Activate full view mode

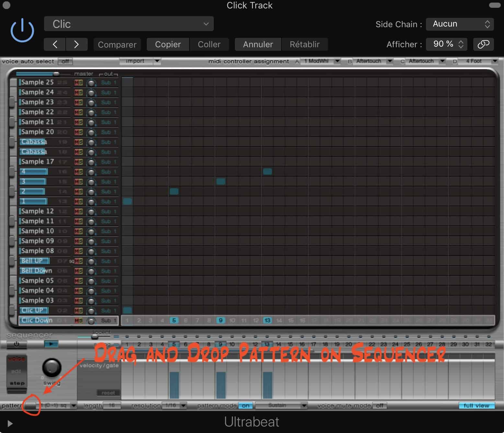pos(476,405)
